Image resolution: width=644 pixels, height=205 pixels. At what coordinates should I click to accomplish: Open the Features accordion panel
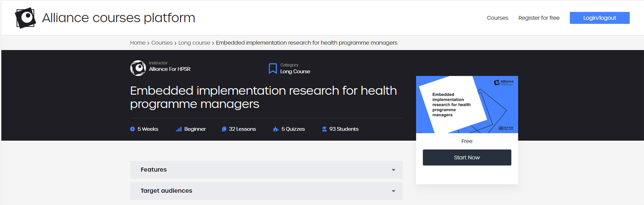pyautogui.click(x=266, y=170)
